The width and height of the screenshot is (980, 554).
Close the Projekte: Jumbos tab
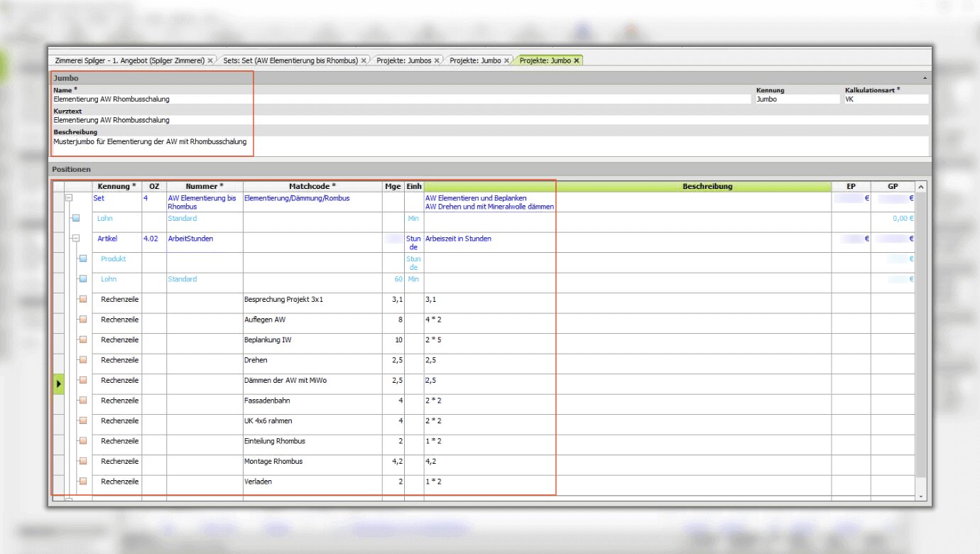click(437, 61)
